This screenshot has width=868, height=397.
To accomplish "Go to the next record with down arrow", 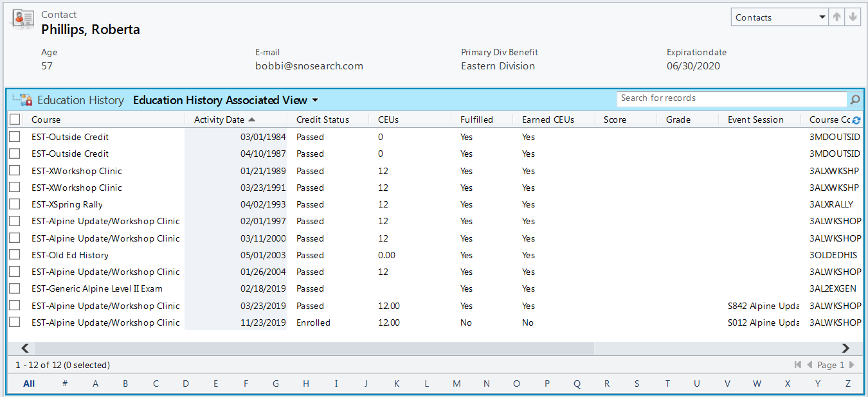I will (x=853, y=17).
